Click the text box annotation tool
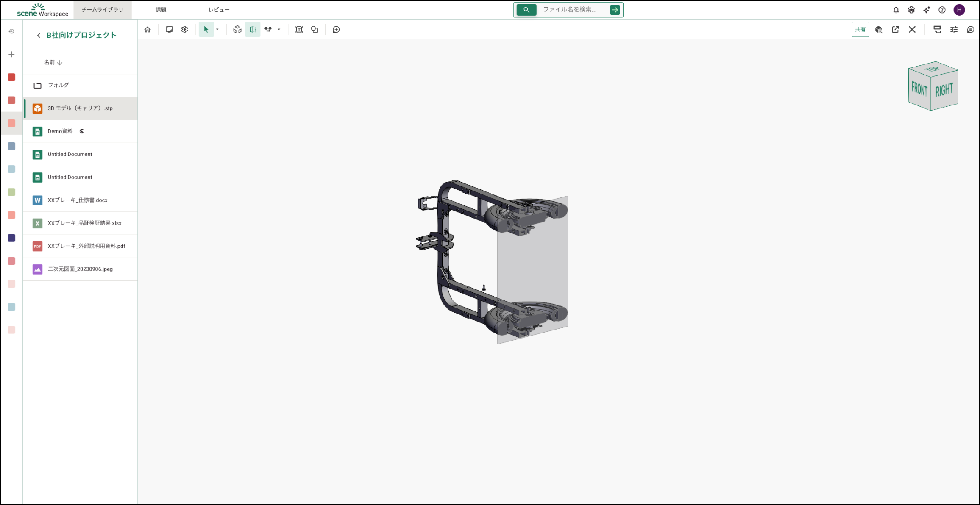 [299, 30]
